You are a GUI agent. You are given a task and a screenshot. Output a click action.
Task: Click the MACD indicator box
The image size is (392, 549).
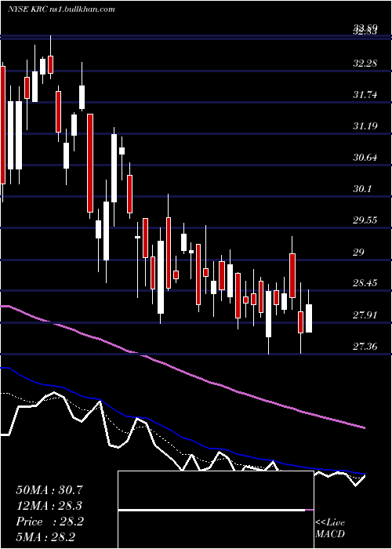tap(216, 510)
